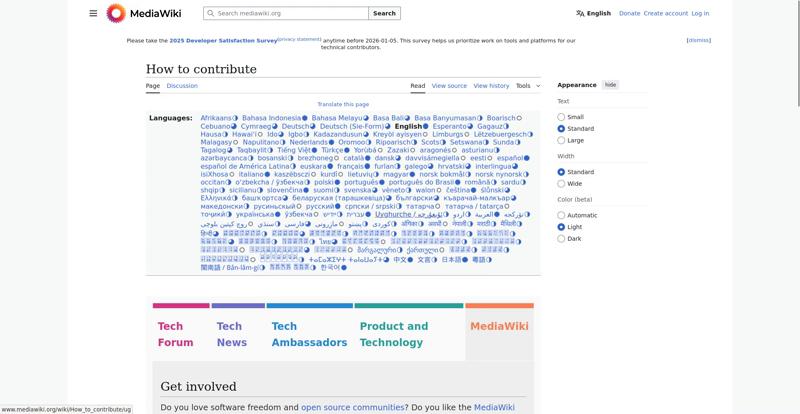Open the main menu hamburger icon

(93, 13)
